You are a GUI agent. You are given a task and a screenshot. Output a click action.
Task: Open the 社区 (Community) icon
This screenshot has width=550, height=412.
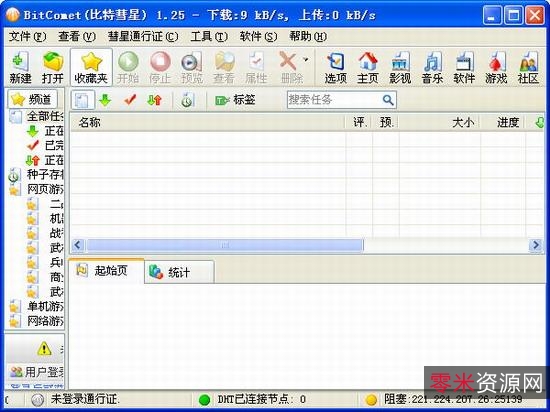point(528,67)
